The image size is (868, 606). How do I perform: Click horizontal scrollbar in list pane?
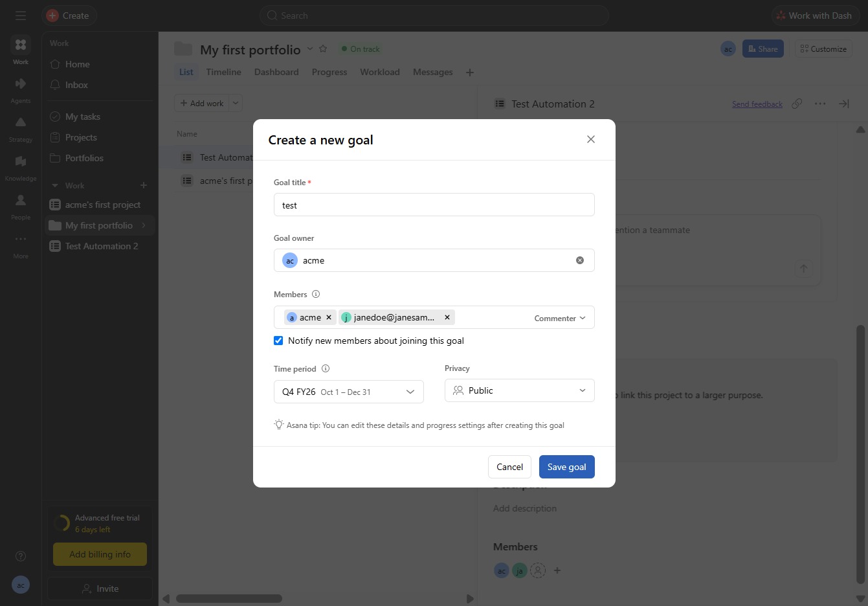pos(229,598)
